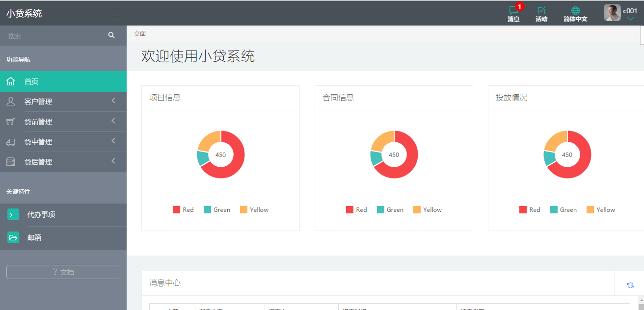Viewport: 644px width, 310px height.
Task: Expand the c001 user dropdown arrow
Action: coord(630,19)
